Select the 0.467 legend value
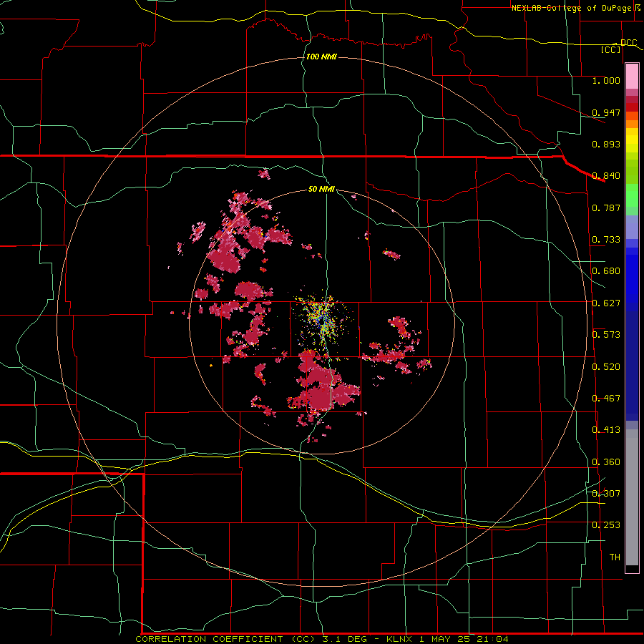644x644 pixels. [606, 399]
